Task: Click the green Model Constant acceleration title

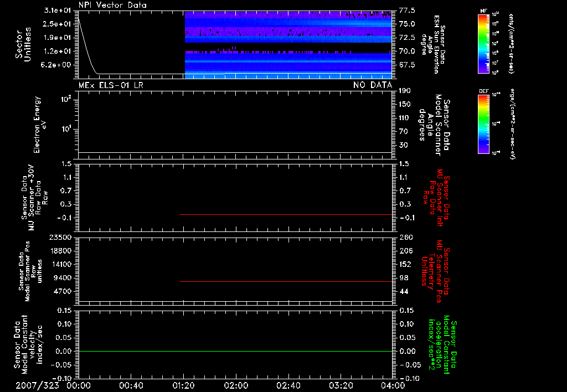Action: pos(443,345)
